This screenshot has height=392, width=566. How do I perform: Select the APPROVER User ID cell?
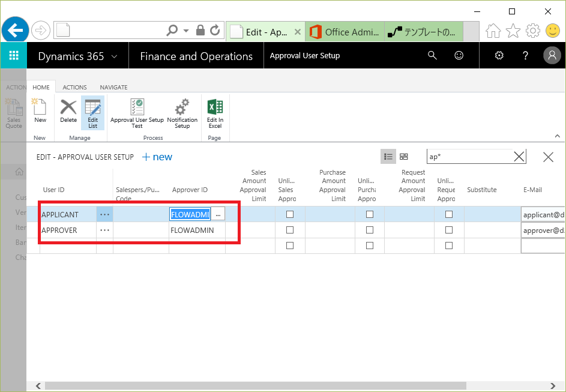[68, 230]
